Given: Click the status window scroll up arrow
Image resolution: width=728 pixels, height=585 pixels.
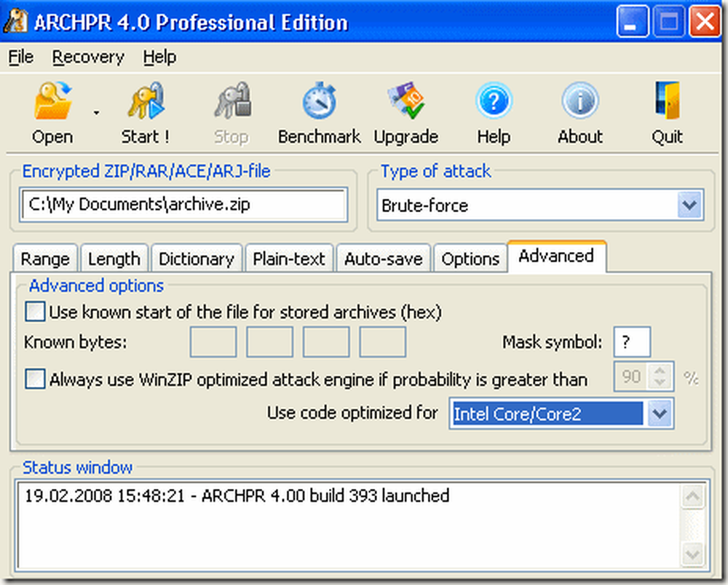Looking at the screenshot, I should tap(693, 497).
